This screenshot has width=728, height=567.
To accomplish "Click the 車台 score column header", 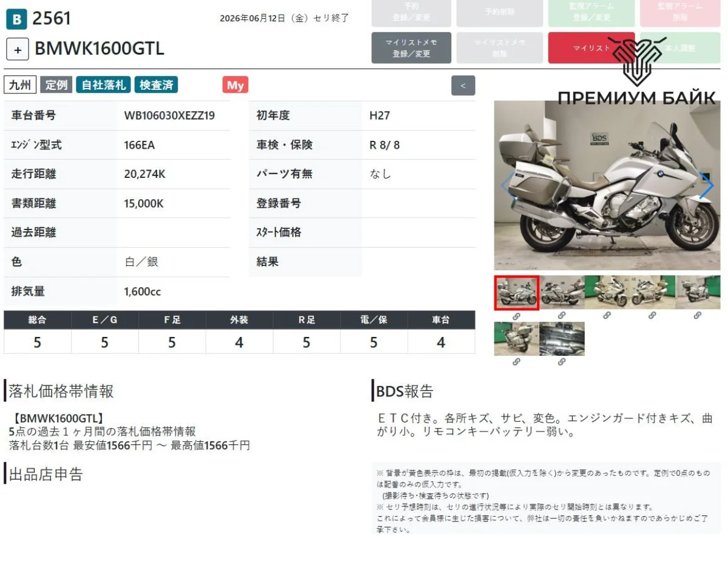I will pyautogui.click(x=441, y=320).
